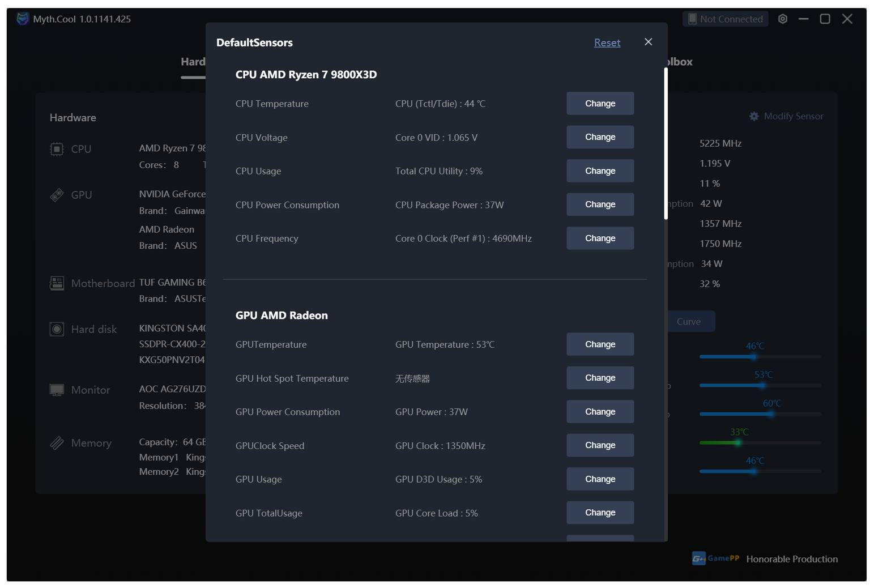Image resolution: width=870 pixels, height=588 pixels.
Task: Click the 'Honorable Production' footer text
Action: (x=792, y=559)
